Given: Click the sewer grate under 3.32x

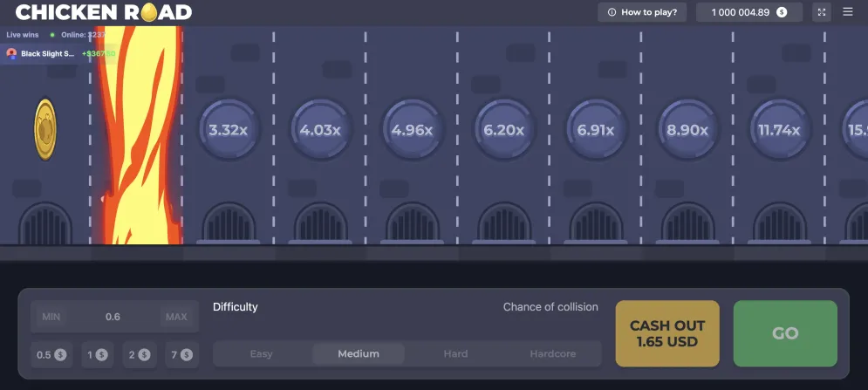Looking at the screenshot, I should point(228,223).
